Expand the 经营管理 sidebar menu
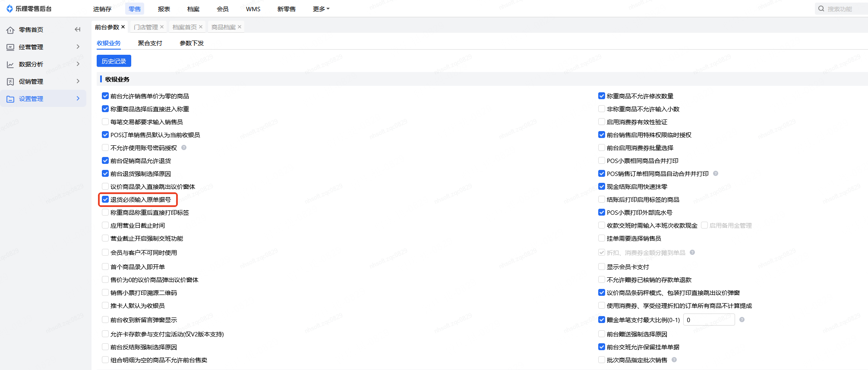 click(78, 47)
